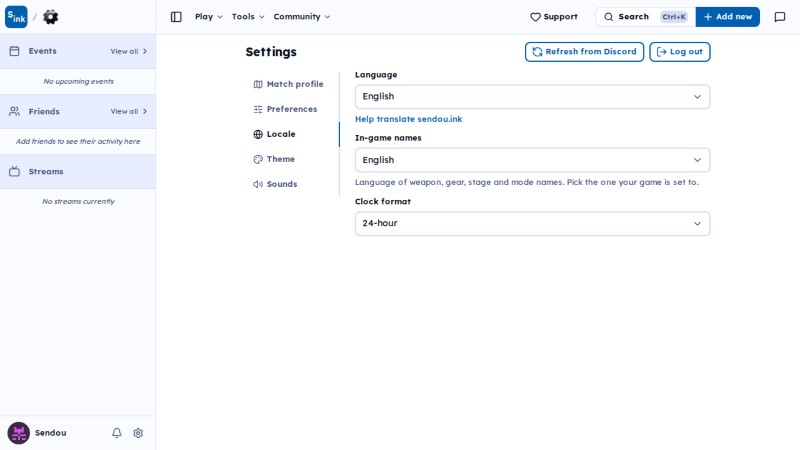Click Refresh from Discord button
The image size is (800, 450).
(x=584, y=52)
